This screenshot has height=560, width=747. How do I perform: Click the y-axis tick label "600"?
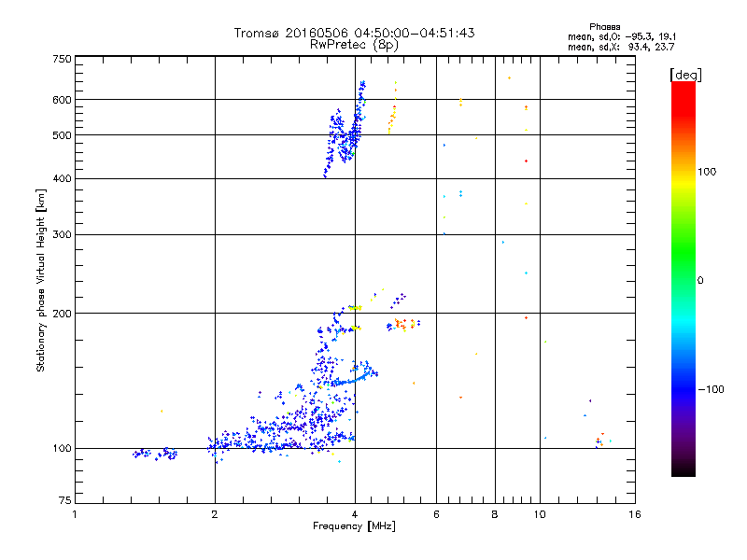(x=62, y=100)
